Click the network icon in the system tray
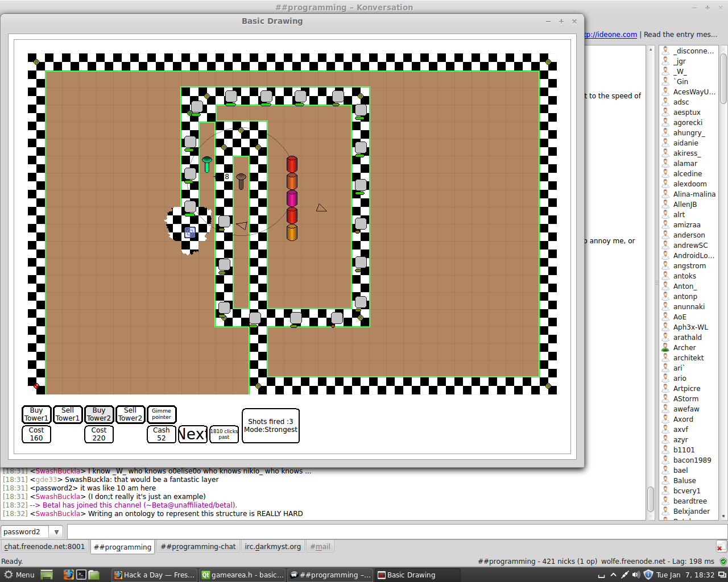The height and width of the screenshot is (582, 728). (x=624, y=575)
